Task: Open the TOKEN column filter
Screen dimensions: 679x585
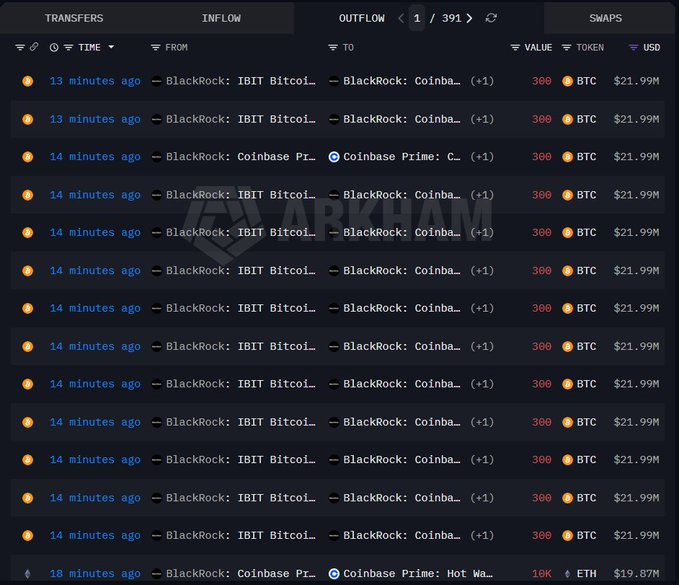Action: [x=566, y=47]
